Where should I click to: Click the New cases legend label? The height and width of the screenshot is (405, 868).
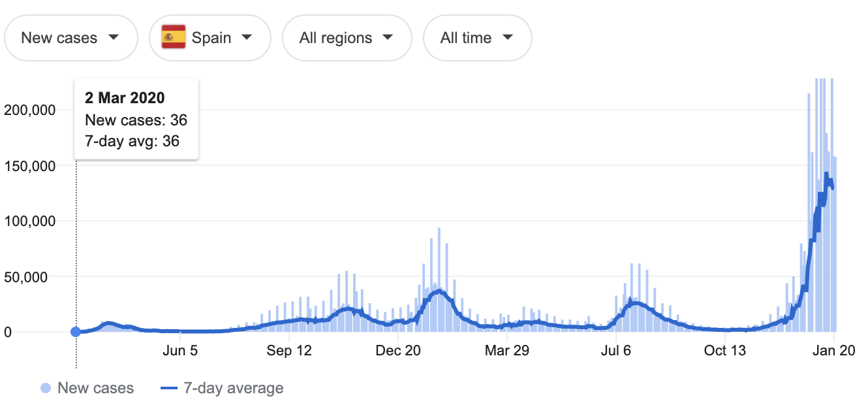[x=95, y=388]
